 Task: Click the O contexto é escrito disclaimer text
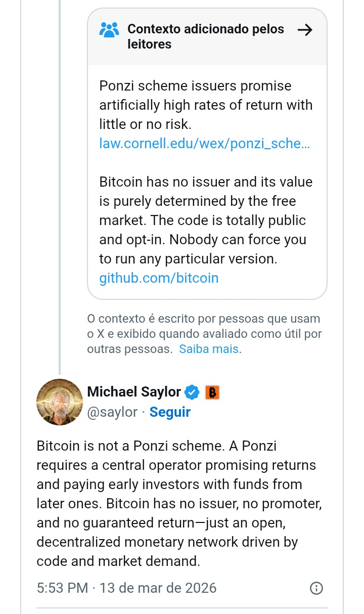point(204,334)
